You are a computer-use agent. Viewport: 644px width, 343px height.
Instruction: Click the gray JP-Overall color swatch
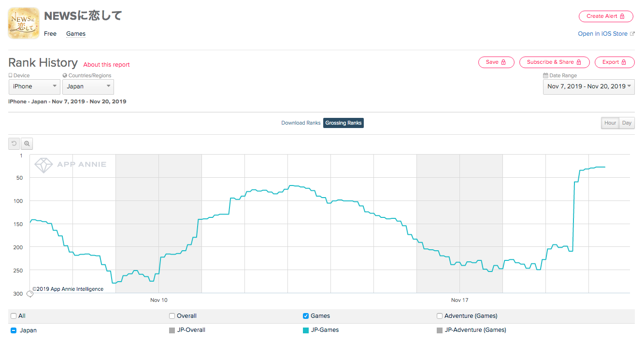[172, 330]
